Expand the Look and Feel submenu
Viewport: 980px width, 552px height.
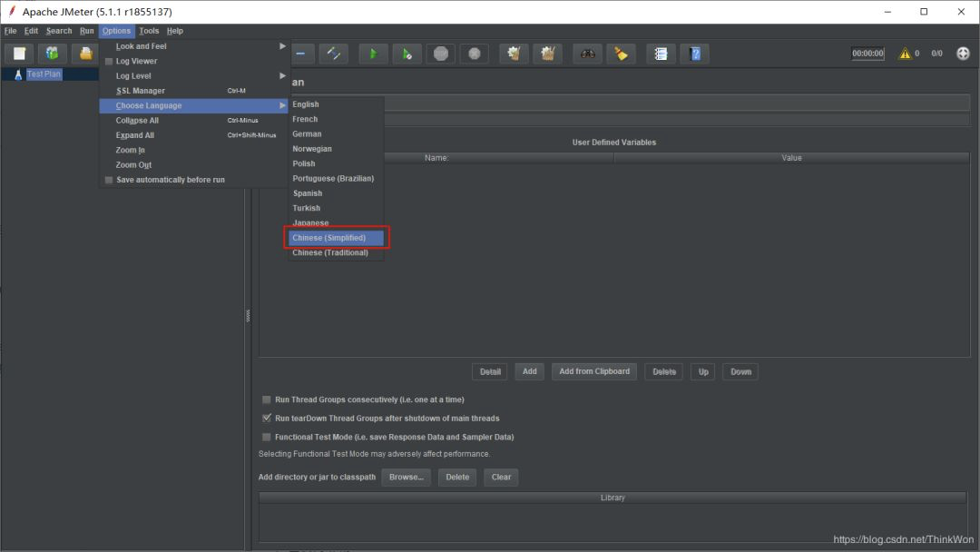pos(194,46)
